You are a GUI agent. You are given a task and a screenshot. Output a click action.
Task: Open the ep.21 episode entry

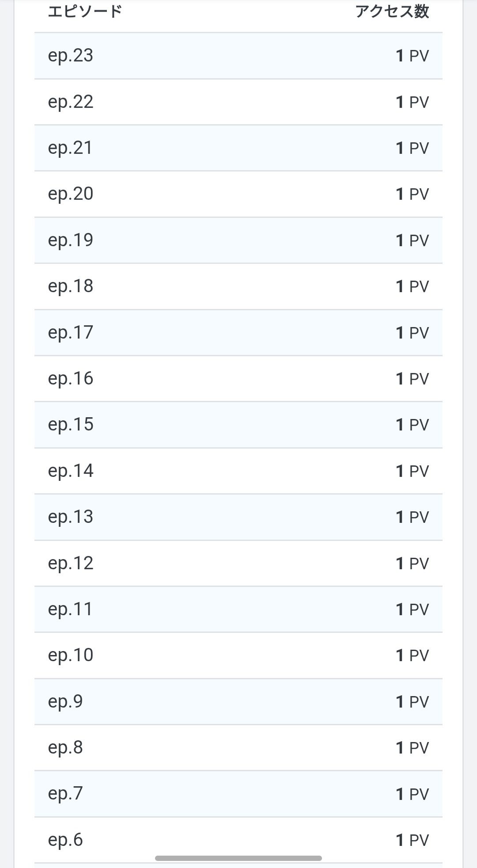pyautogui.click(x=238, y=148)
